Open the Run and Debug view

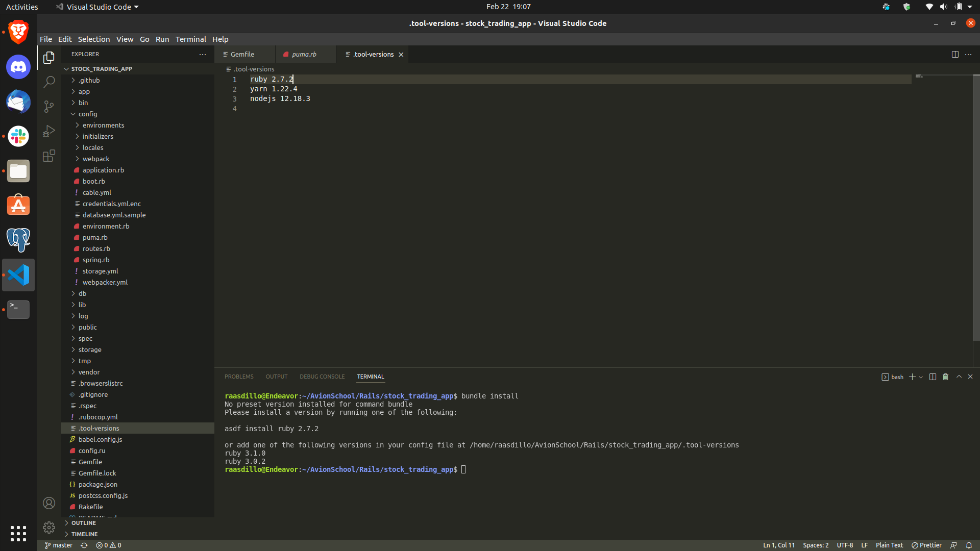click(x=49, y=131)
